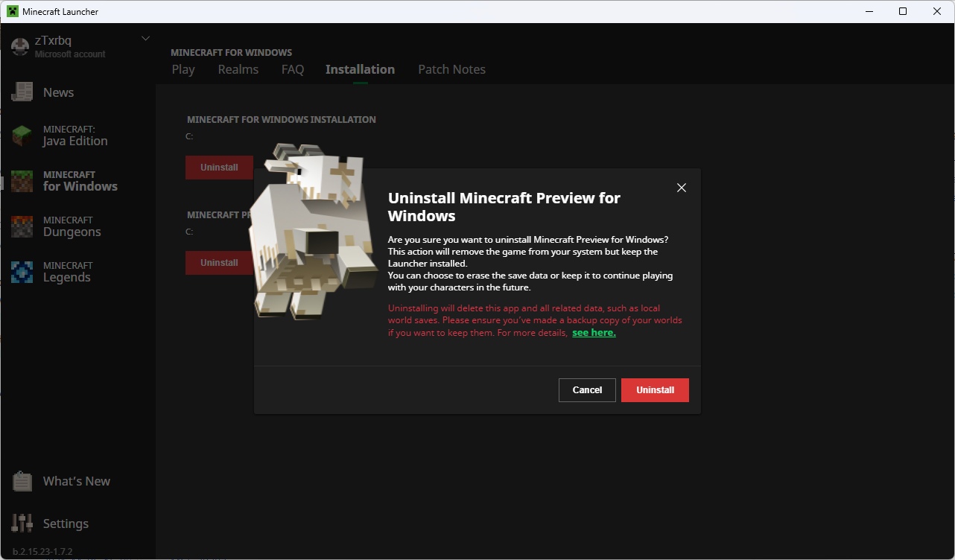955x560 pixels.
Task: Minimize the Minecraft Launcher window
Action: 869,12
